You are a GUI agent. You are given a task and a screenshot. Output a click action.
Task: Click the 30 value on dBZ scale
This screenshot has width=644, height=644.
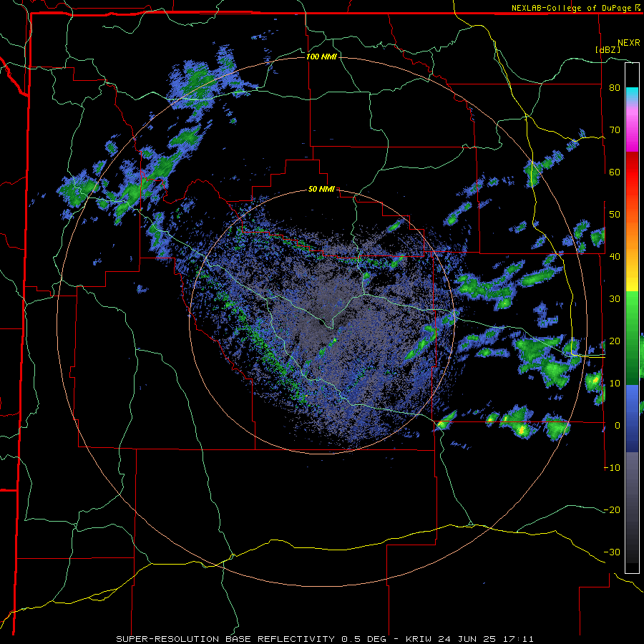coord(615,298)
